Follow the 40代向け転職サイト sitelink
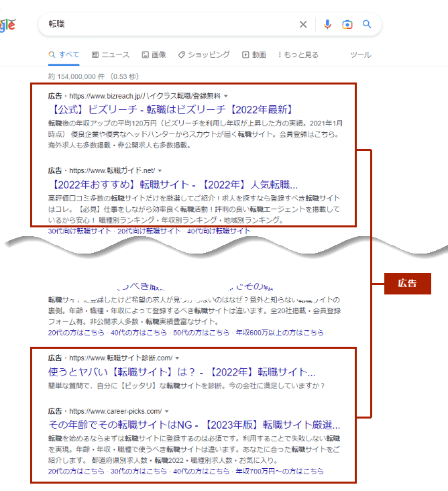The width and height of the screenshot is (448, 491). pos(219,231)
